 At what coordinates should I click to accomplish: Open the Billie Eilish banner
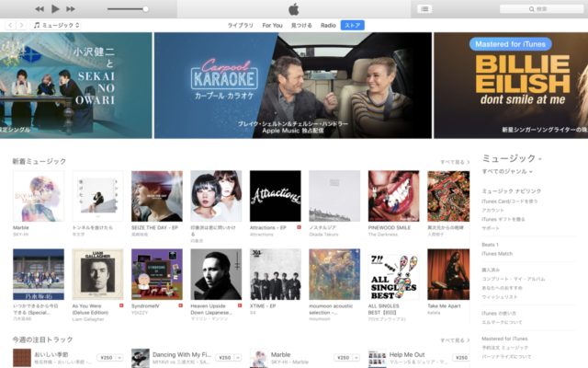511,86
